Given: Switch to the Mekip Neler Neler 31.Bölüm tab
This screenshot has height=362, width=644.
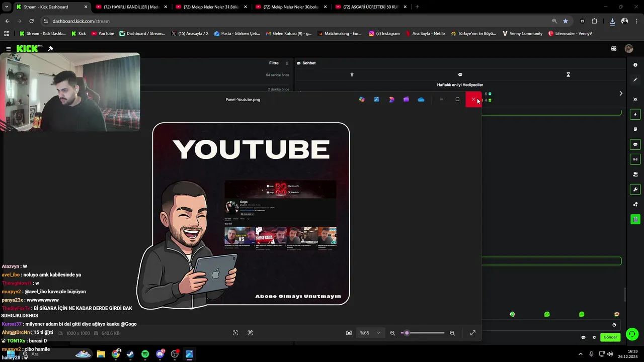Looking at the screenshot, I should 211,7.
